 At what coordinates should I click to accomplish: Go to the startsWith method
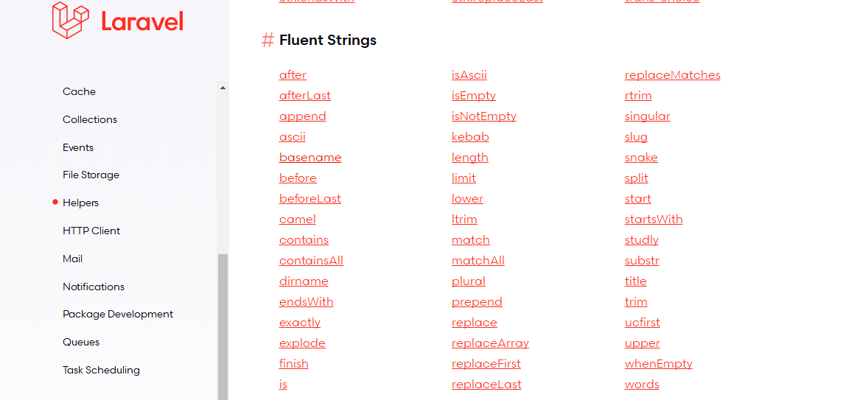pos(654,220)
